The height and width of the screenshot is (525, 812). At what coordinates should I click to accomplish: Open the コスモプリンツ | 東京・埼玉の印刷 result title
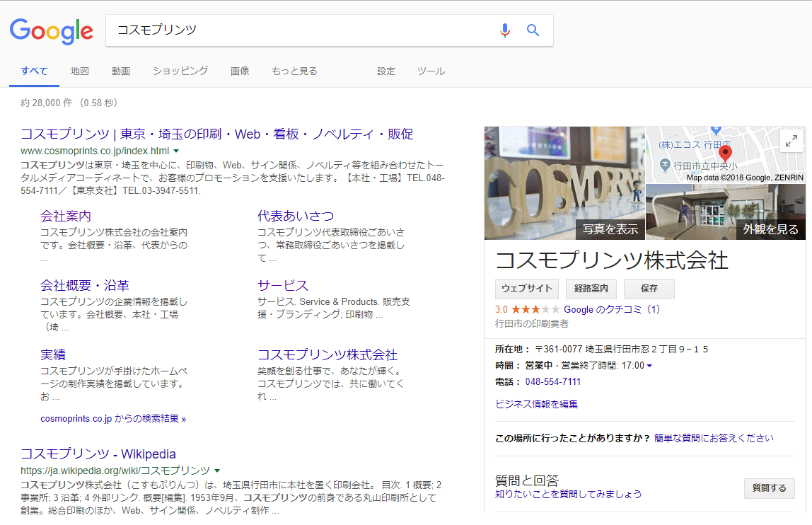217,134
